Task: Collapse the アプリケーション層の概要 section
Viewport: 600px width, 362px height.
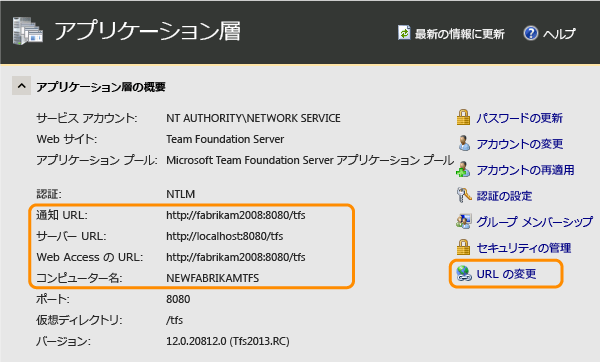Action: (21, 86)
